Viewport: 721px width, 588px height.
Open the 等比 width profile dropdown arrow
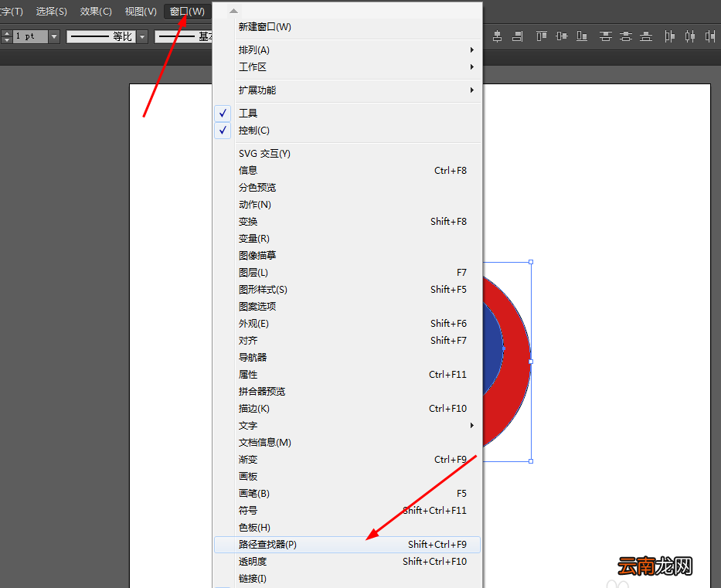click(142, 36)
